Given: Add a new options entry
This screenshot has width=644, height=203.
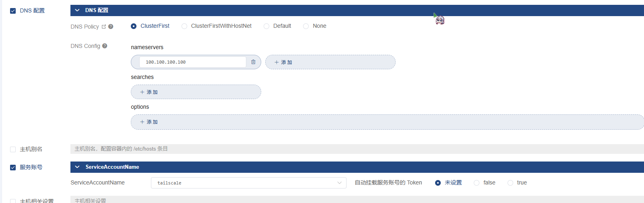Looking at the screenshot, I should 387,122.
